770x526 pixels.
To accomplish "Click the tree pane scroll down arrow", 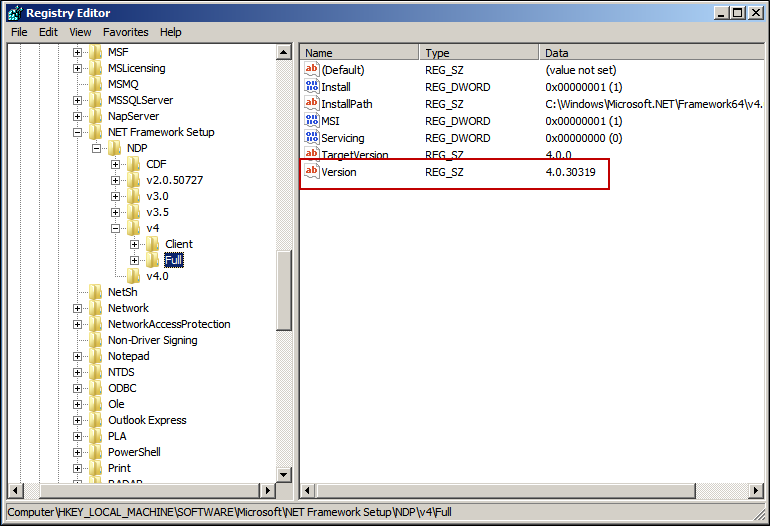I will (284, 474).
